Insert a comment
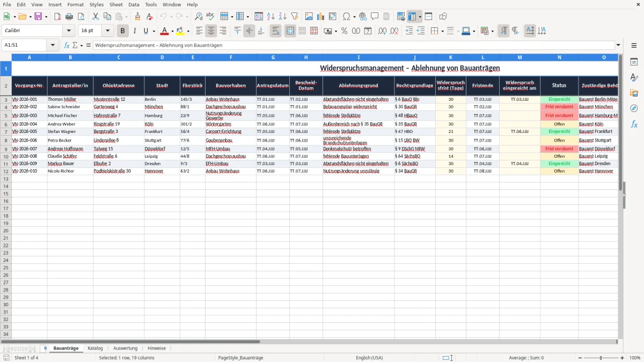 click(375, 17)
